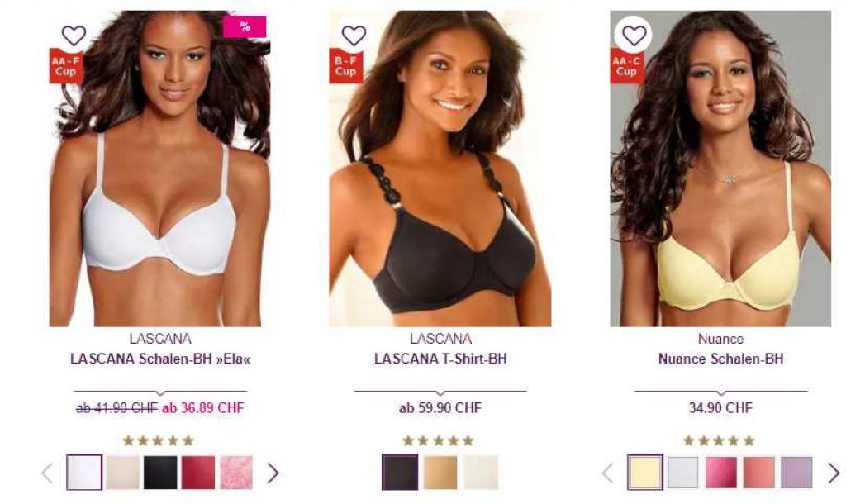Open LASCANA Schalen-BH »Ela« product link
Image resolution: width=846 pixels, height=504 pixels.
[x=160, y=359]
